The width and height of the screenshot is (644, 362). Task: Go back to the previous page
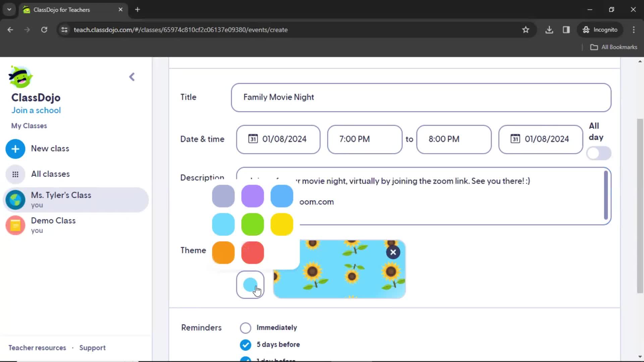coord(10,30)
